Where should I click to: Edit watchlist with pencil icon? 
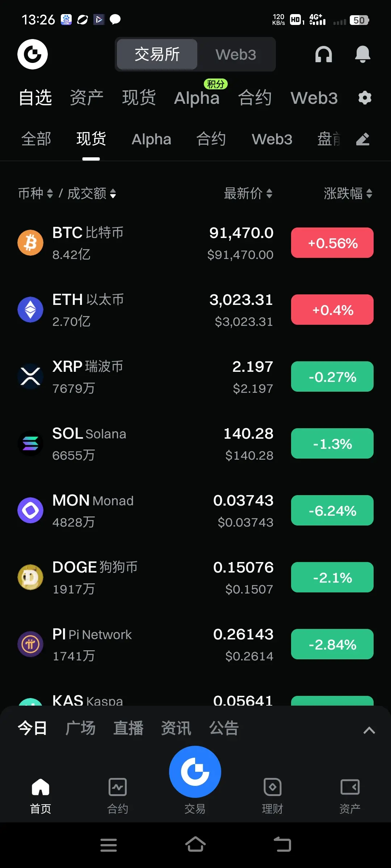tap(363, 139)
